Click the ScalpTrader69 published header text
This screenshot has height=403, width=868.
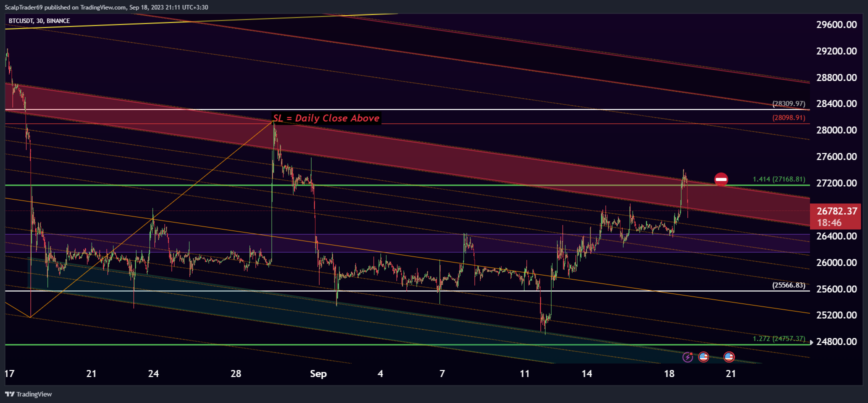106,7
